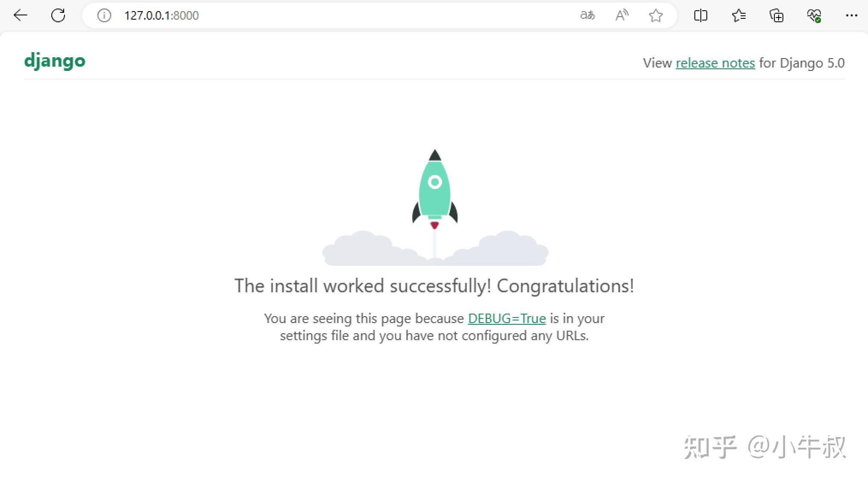Viewport: 868px width, 482px height.
Task: Click the 'for Django 5.0' text
Action: [x=802, y=63]
